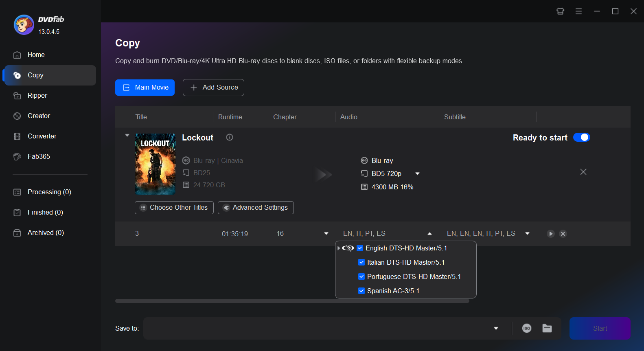Select ISO output icon

[x=527, y=328]
